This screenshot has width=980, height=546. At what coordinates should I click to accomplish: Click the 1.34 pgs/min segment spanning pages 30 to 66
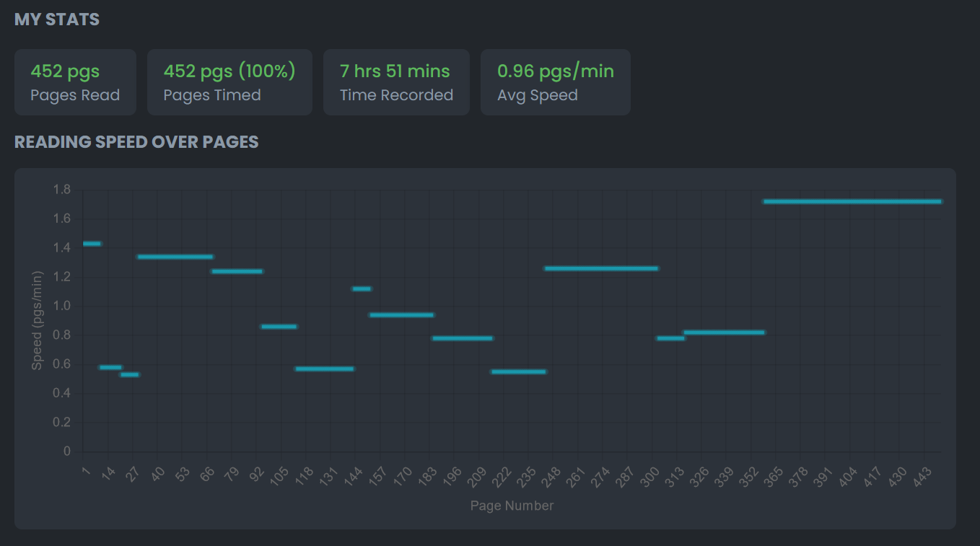pos(175,257)
